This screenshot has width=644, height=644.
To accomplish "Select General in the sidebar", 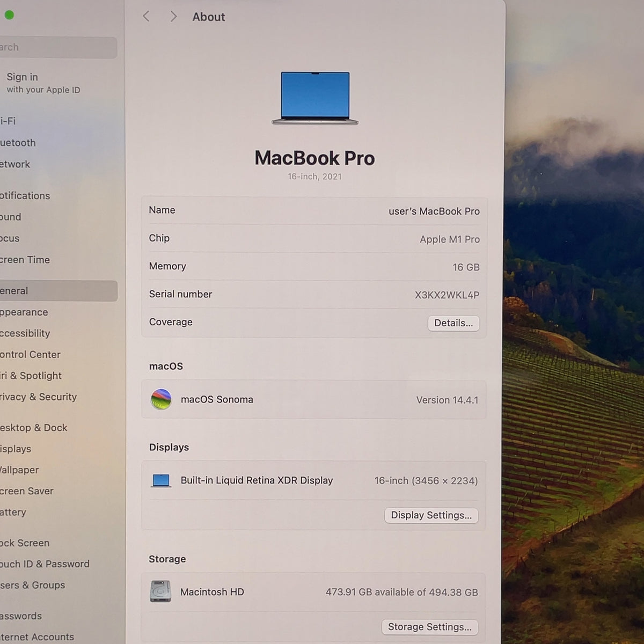I will click(58, 291).
